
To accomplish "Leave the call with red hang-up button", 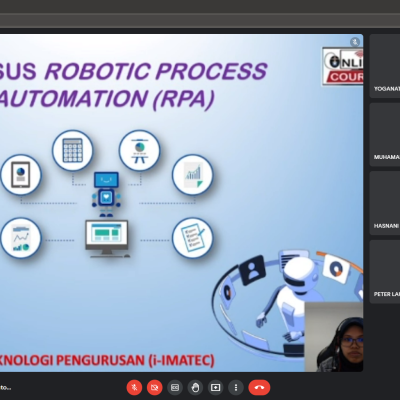I will pos(259,387).
